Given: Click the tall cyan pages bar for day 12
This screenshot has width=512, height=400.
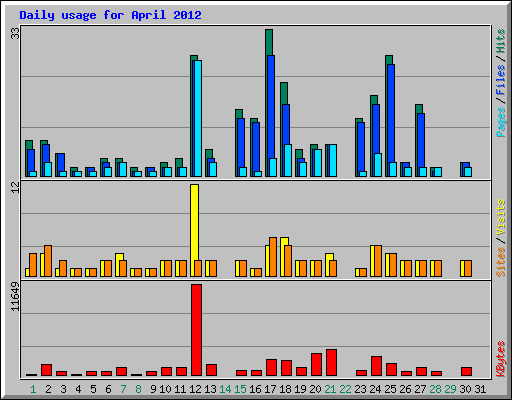Looking at the screenshot, I should point(198,118).
